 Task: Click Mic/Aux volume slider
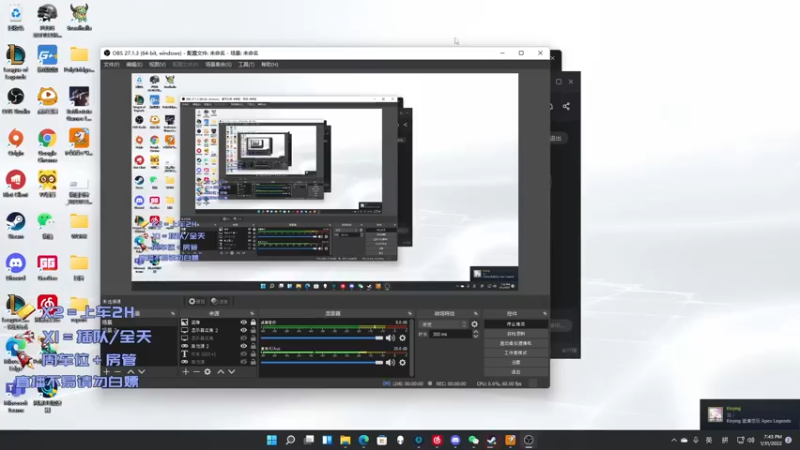click(322, 362)
